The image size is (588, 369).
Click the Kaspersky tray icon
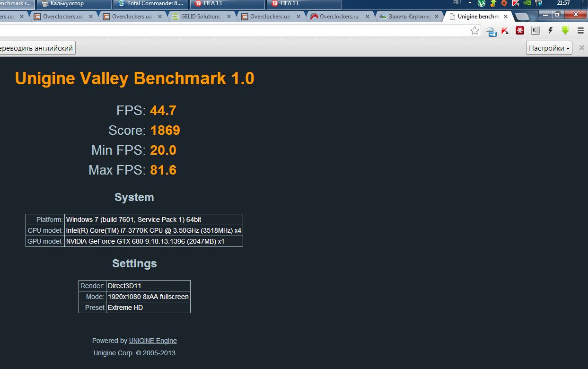pos(515,3)
